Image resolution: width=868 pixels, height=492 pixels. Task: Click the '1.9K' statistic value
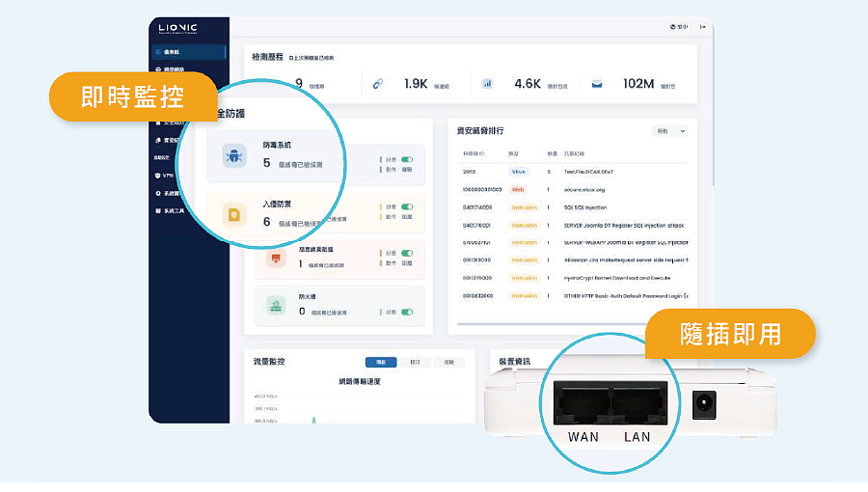[416, 84]
